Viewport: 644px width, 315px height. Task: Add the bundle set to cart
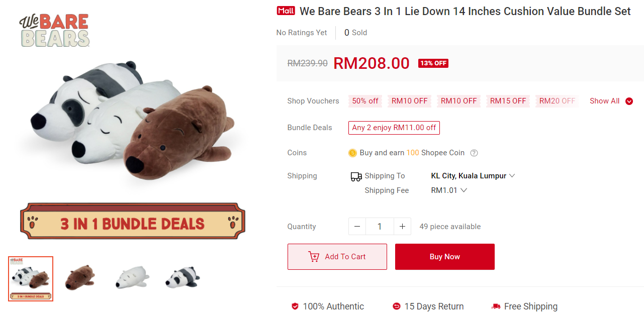click(x=337, y=257)
